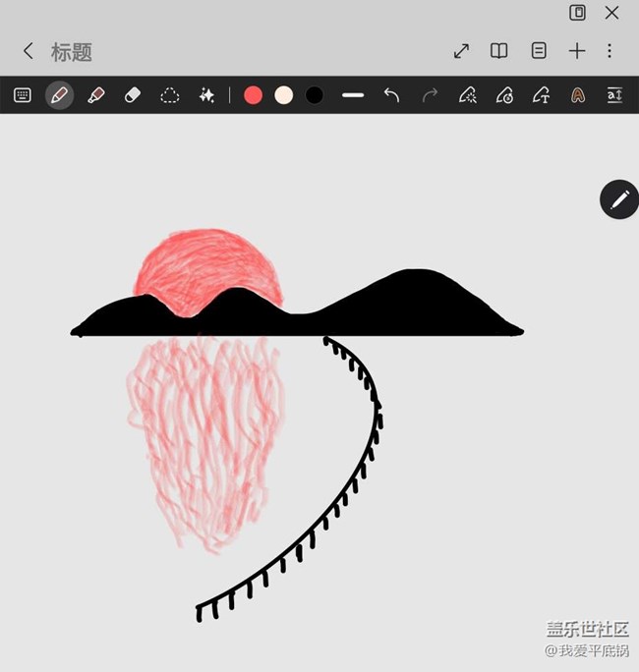Viewport: 639px width, 672px height.
Task: Click the 标题 title field
Action: click(72, 51)
